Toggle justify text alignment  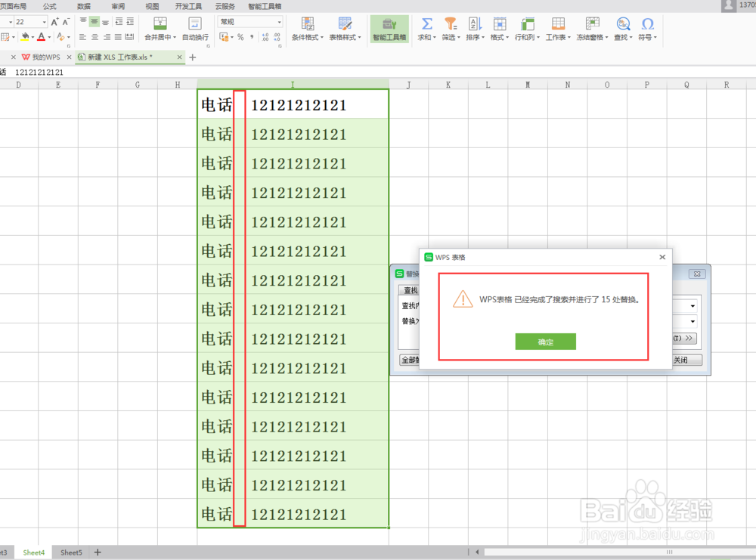pos(118,37)
